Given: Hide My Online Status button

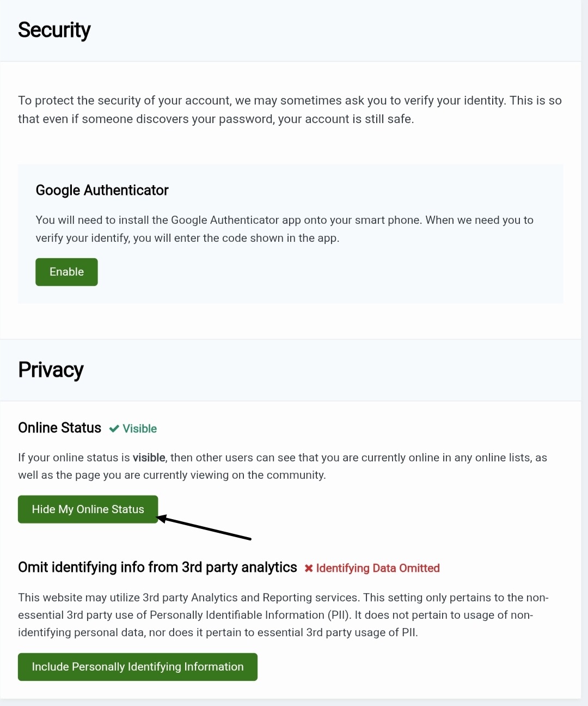Looking at the screenshot, I should [88, 509].
